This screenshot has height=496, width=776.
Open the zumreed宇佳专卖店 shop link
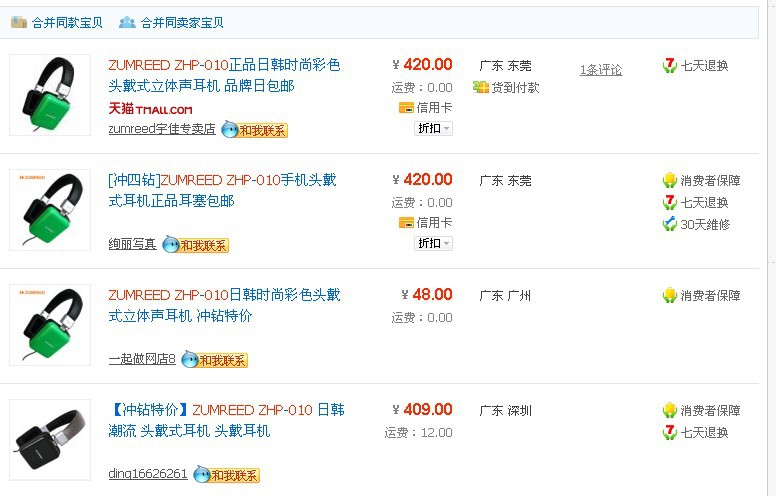(162, 129)
